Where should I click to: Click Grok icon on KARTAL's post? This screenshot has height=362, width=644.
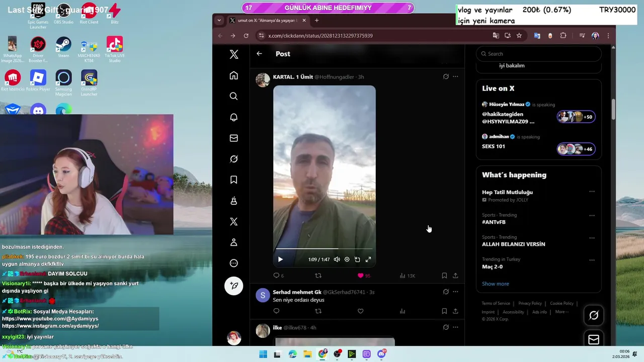(x=446, y=76)
